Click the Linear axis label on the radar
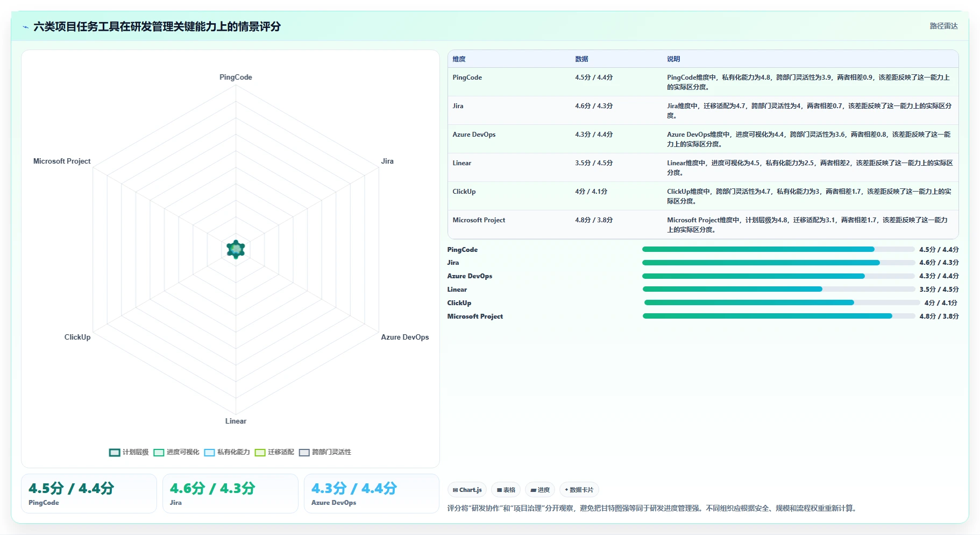 click(x=236, y=421)
